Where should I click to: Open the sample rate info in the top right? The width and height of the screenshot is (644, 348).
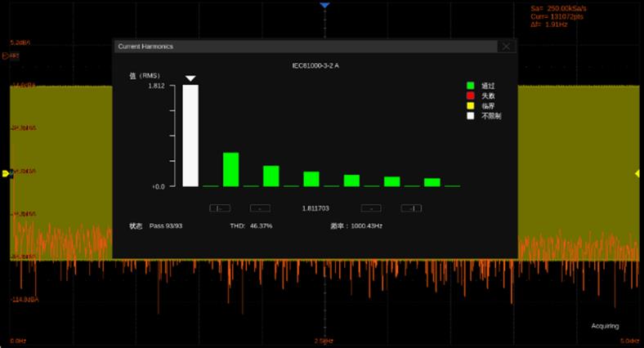[x=560, y=8]
